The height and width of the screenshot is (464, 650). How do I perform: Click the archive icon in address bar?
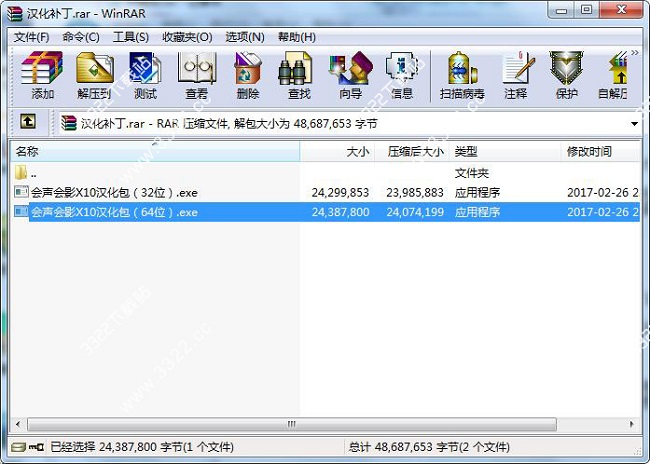tap(68, 123)
